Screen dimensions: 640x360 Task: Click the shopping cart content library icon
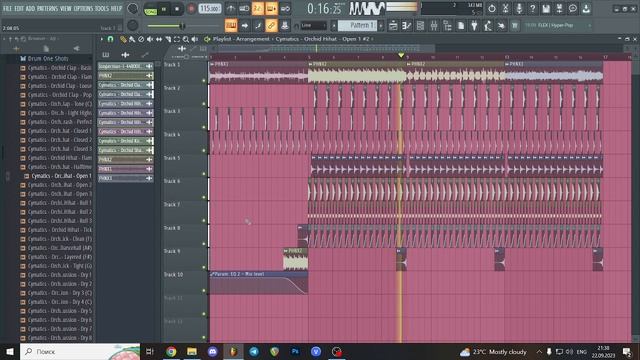pyautogui.click(x=515, y=26)
